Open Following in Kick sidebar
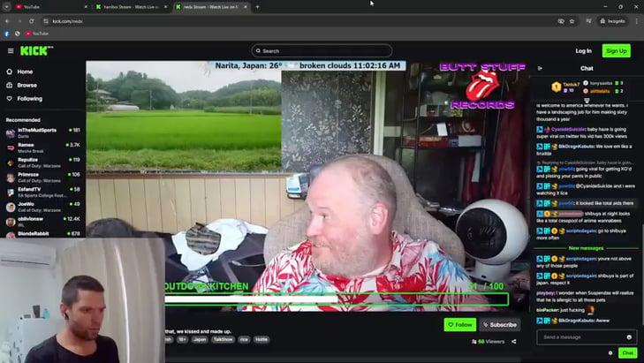This screenshot has height=363, width=644. [x=29, y=99]
